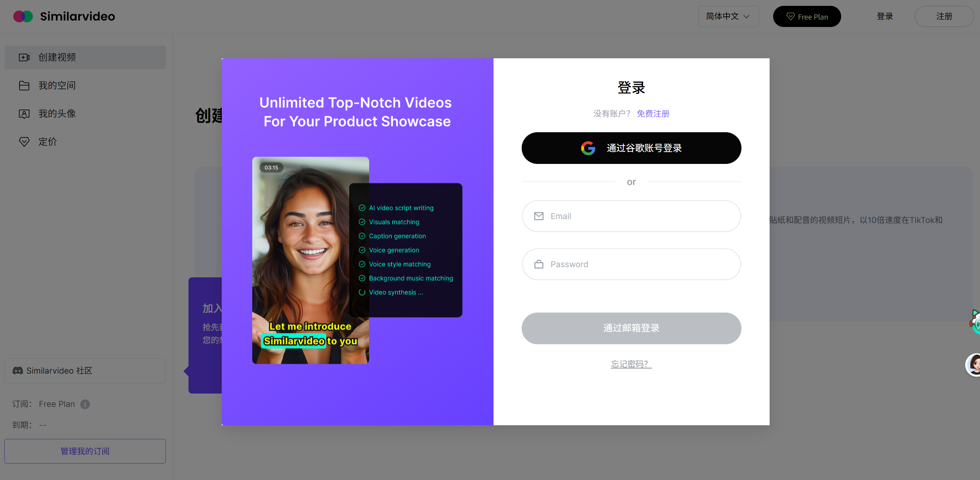Click the 03:15 duration badge
Image resolution: width=980 pixels, height=480 pixels.
[x=271, y=168]
